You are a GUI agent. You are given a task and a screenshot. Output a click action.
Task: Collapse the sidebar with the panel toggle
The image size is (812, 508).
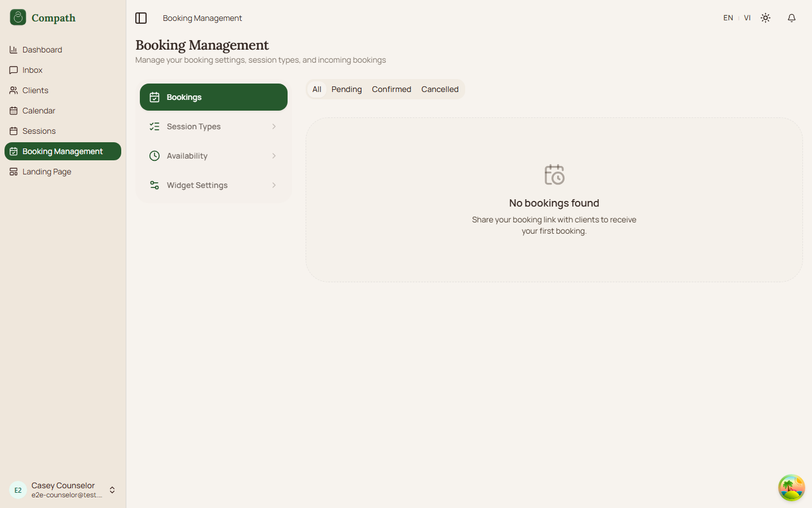(x=141, y=18)
